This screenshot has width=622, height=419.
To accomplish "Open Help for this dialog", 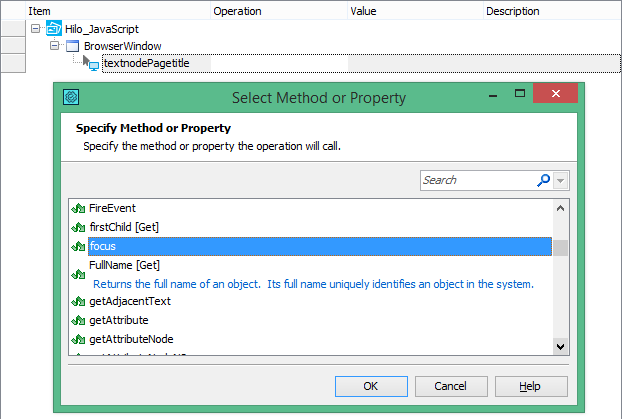I will point(530,386).
